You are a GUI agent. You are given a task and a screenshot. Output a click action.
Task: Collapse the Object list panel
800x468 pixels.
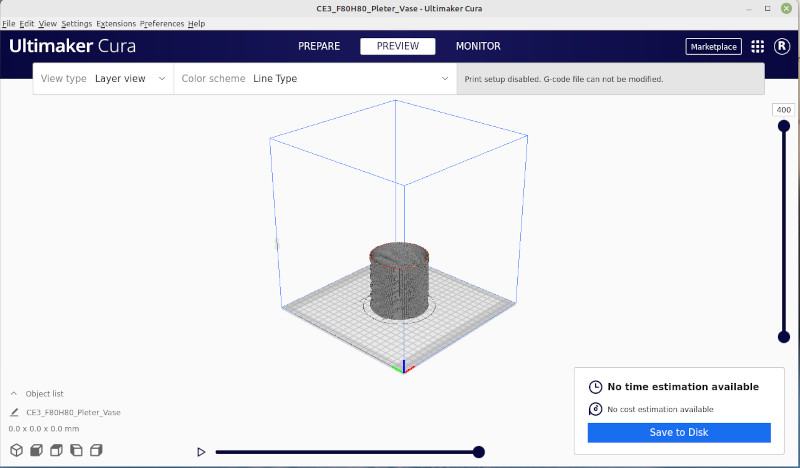point(14,394)
